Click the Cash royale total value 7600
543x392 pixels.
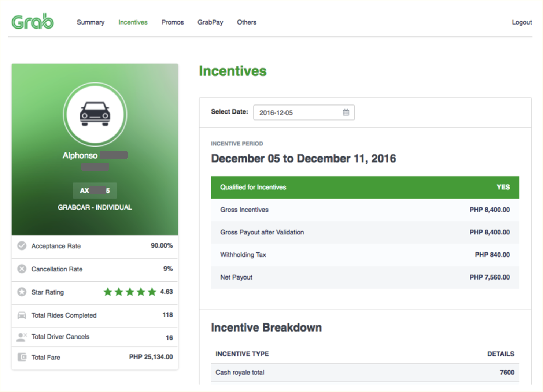pyautogui.click(x=507, y=373)
